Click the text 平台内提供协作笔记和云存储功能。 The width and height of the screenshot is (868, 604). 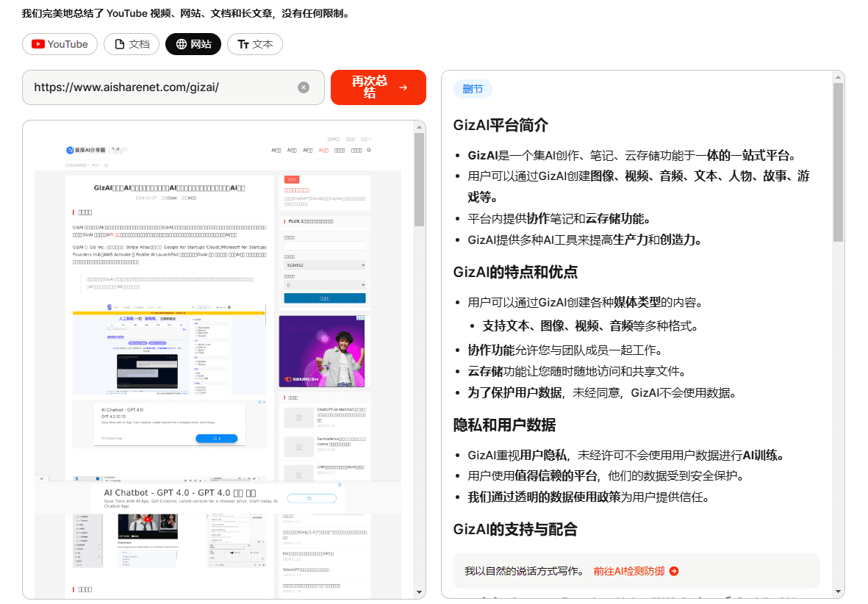coord(559,219)
